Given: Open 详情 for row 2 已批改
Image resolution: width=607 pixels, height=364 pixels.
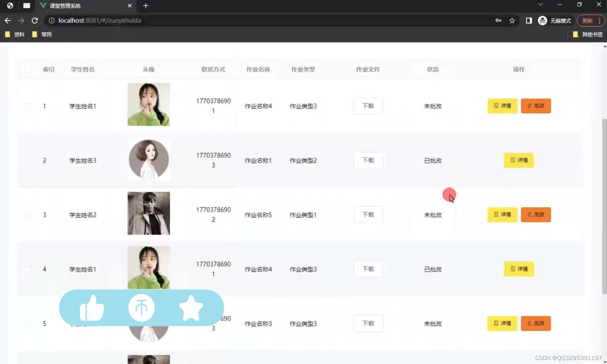Looking at the screenshot, I should point(519,160).
